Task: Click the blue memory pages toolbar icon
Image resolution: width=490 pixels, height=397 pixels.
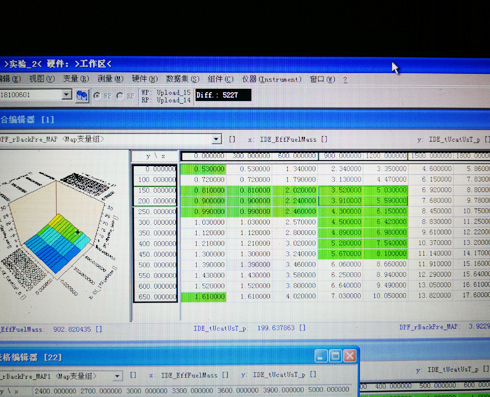Action: click(x=82, y=96)
